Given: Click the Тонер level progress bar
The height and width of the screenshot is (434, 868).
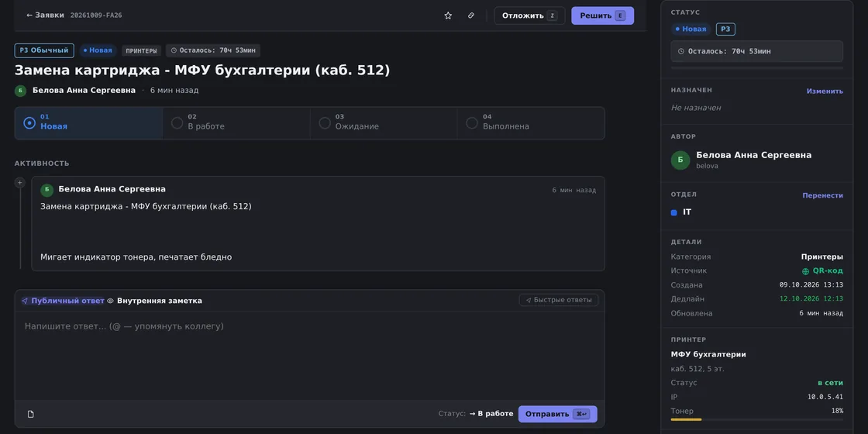Looking at the screenshot, I should coord(756,419).
